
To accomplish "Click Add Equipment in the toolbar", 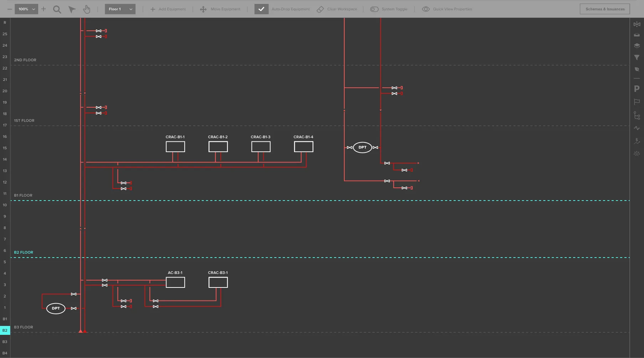I will point(168,9).
